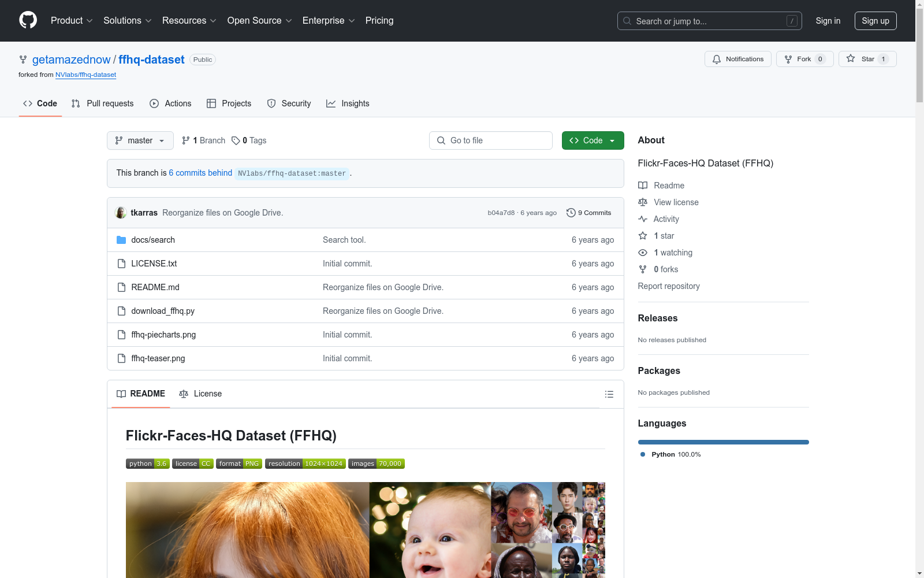Screen dimensions: 924x578
Task: Expand the Solutions menu
Action: click(128, 21)
